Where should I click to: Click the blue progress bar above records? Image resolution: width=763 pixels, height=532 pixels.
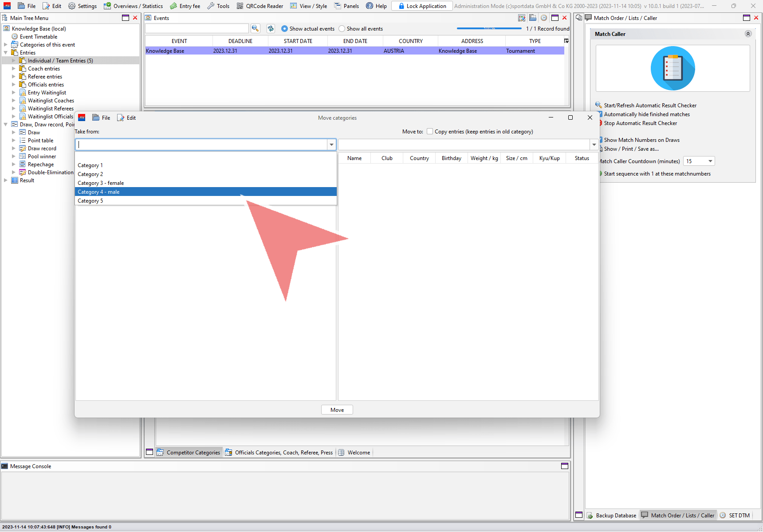click(x=489, y=28)
